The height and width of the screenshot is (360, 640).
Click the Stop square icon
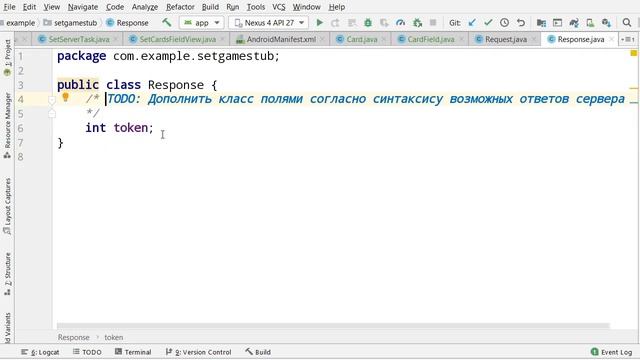(x=433, y=23)
